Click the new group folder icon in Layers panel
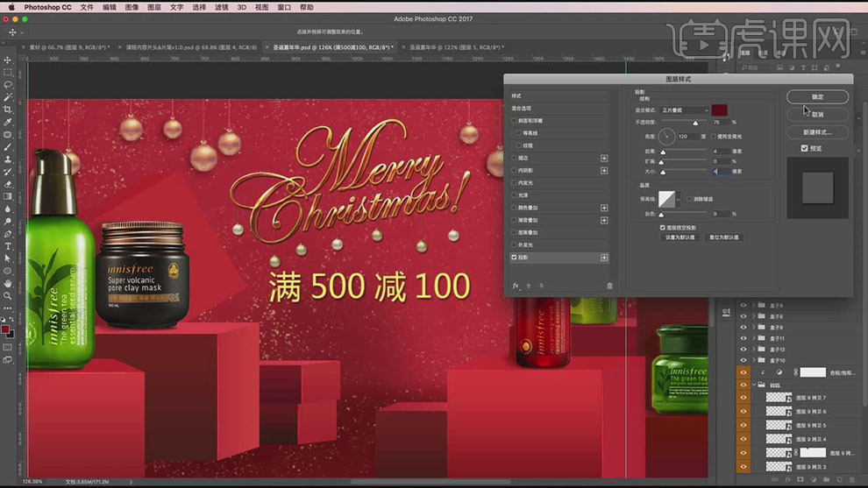The height and width of the screenshot is (488, 868). tap(826, 480)
